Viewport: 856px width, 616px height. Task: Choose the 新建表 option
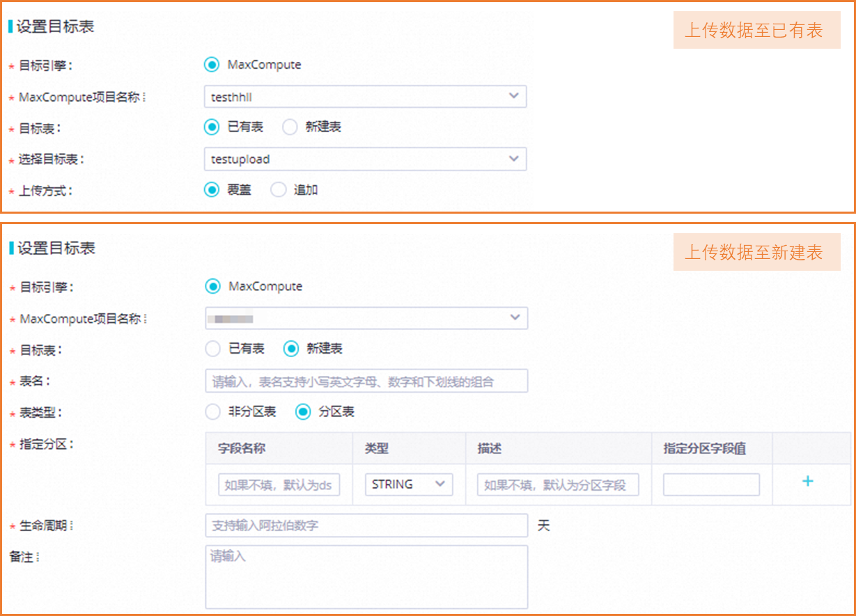293,348
